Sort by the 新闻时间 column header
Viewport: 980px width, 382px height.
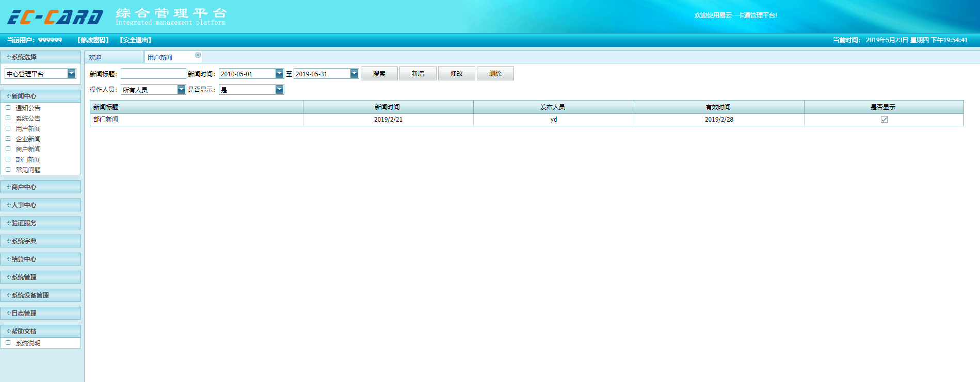388,107
